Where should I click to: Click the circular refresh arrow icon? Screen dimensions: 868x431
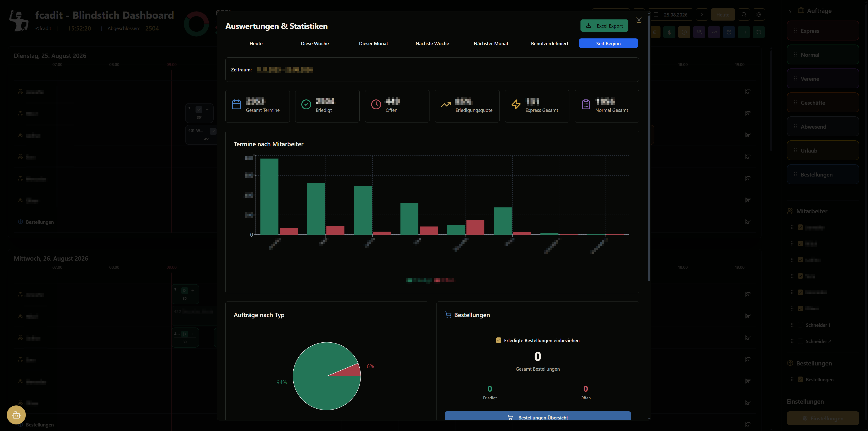coord(759,32)
